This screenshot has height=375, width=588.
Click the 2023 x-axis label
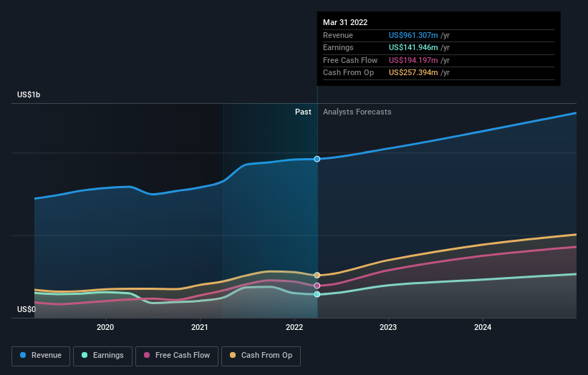pyautogui.click(x=387, y=328)
